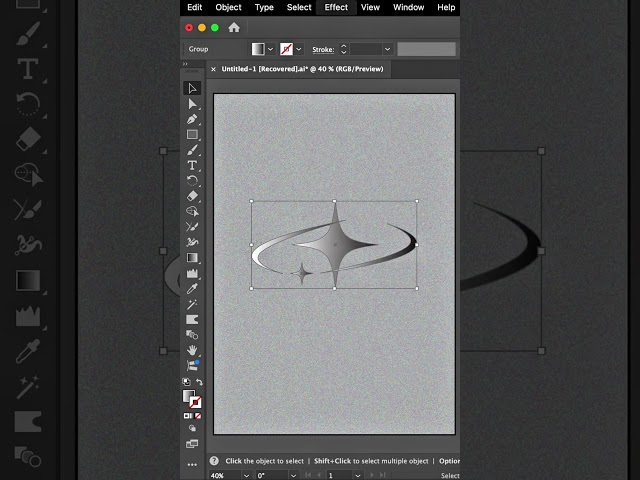This screenshot has height=480, width=640.
Task: Select the Column Graph tool
Action: pos(192,273)
